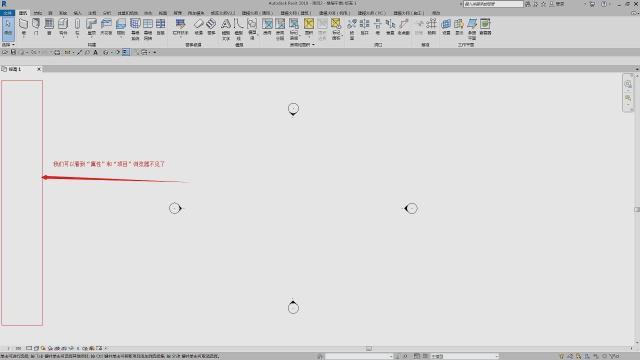Image resolution: width=640 pixels, height=360 pixels.
Task: Expand the Room & Area panel dropdown
Action: point(302,44)
